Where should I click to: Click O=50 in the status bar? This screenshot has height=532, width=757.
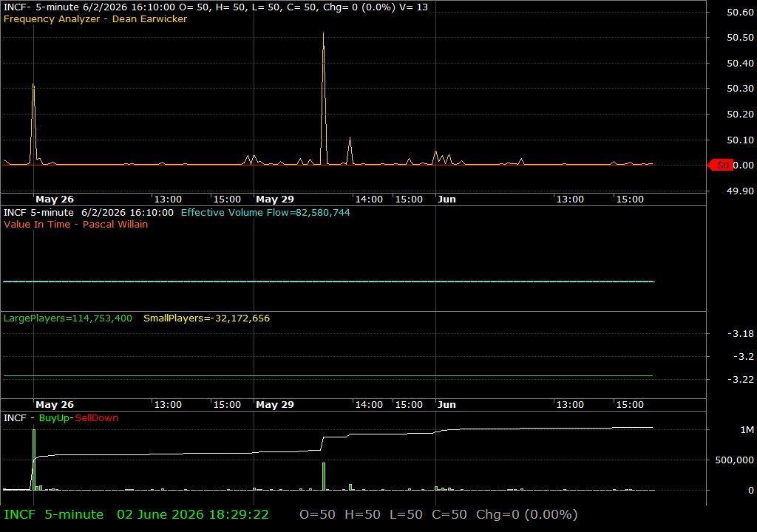click(317, 514)
